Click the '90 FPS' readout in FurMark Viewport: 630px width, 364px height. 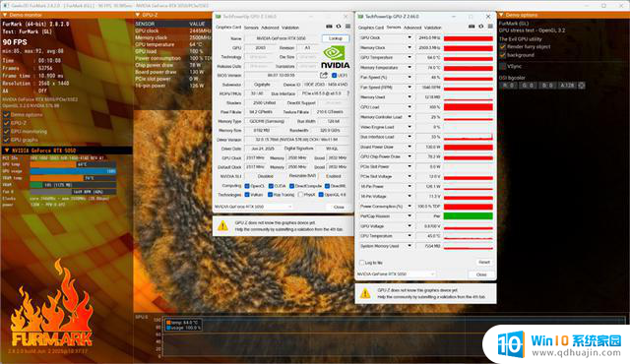click(15, 42)
